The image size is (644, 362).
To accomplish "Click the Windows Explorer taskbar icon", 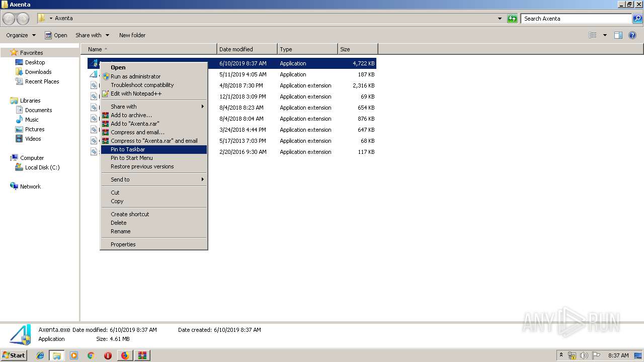I will pyautogui.click(x=57, y=355).
